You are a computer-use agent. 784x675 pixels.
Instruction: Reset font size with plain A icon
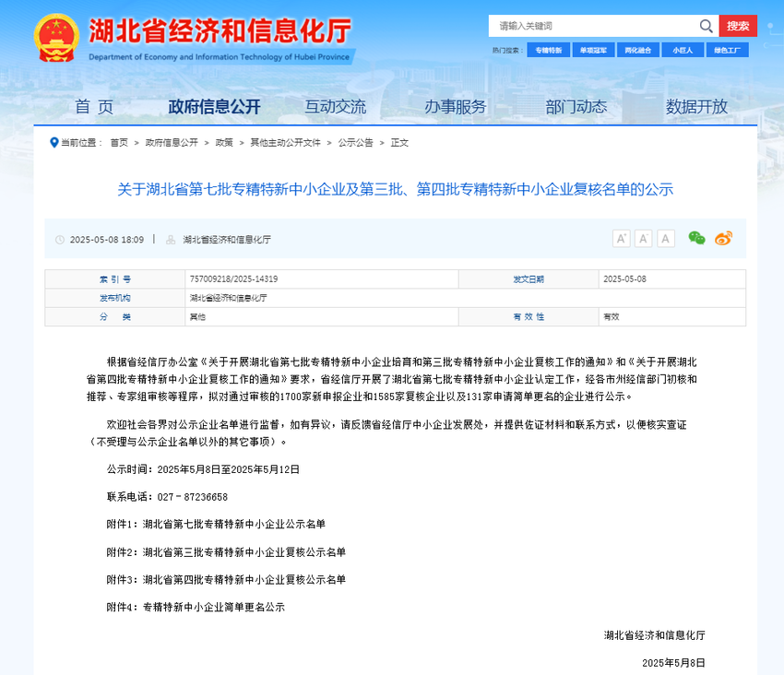tap(666, 239)
